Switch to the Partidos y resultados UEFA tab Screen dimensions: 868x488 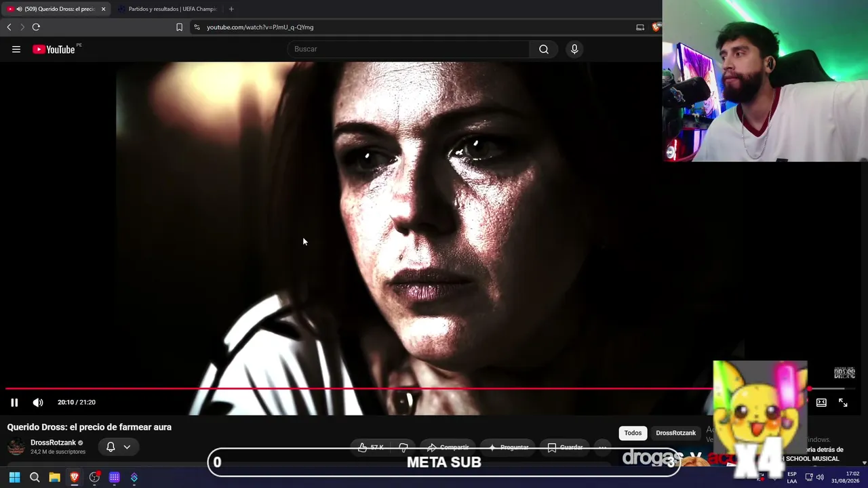(167, 9)
